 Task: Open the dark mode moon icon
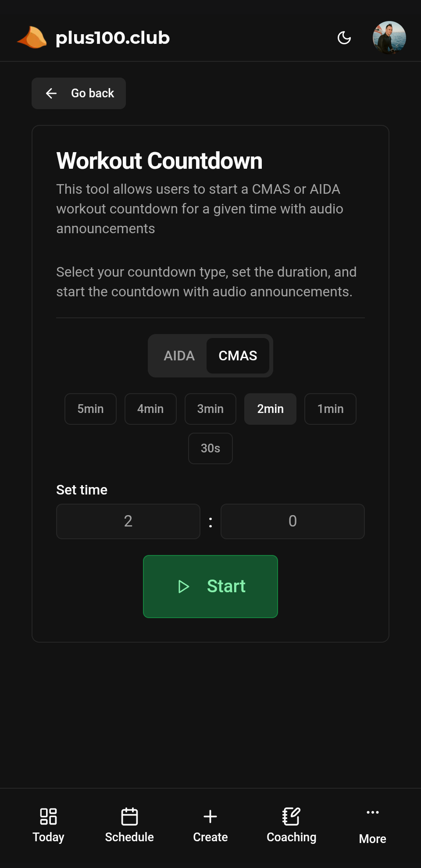[x=345, y=38]
